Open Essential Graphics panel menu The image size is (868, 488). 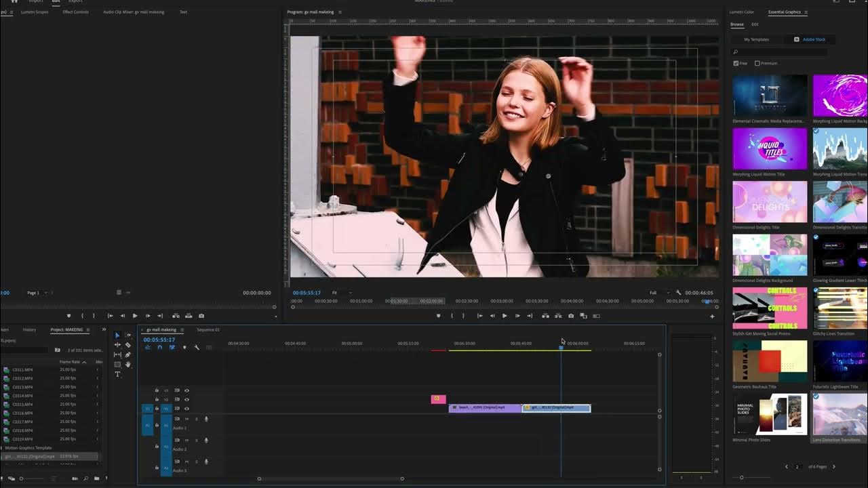click(x=808, y=12)
